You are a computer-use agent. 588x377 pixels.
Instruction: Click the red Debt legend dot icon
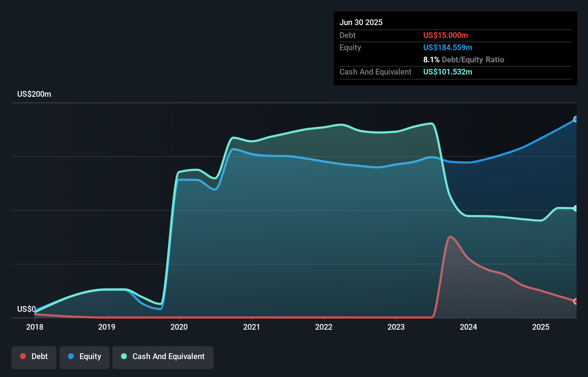point(23,356)
